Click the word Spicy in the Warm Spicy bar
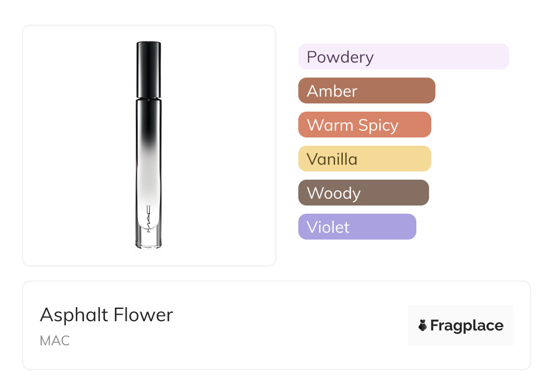This screenshot has height=392, width=553. [x=378, y=125]
